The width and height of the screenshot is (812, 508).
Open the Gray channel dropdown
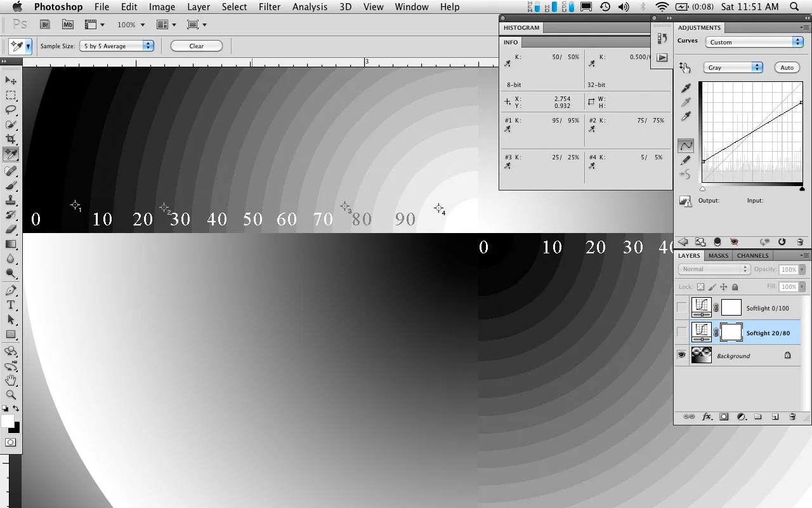tap(733, 67)
